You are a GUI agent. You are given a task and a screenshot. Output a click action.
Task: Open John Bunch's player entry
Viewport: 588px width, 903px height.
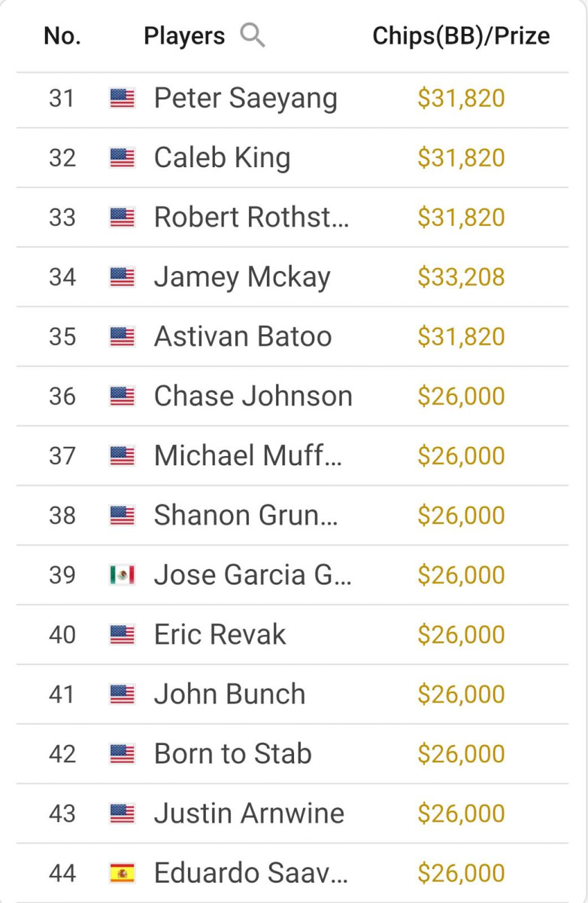click(229, 694)
